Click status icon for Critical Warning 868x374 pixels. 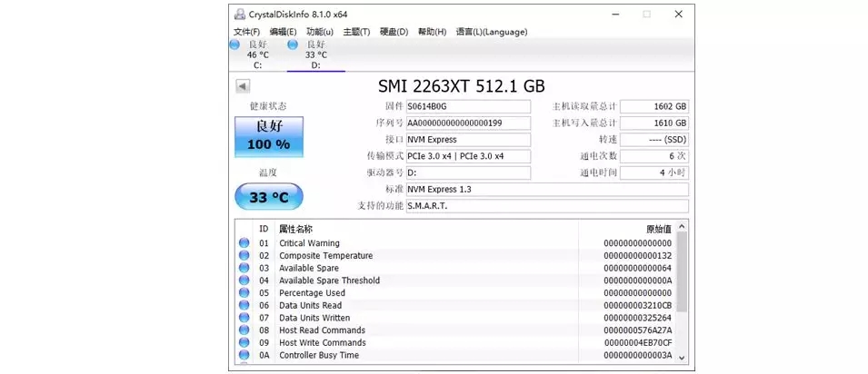(244, 243)
